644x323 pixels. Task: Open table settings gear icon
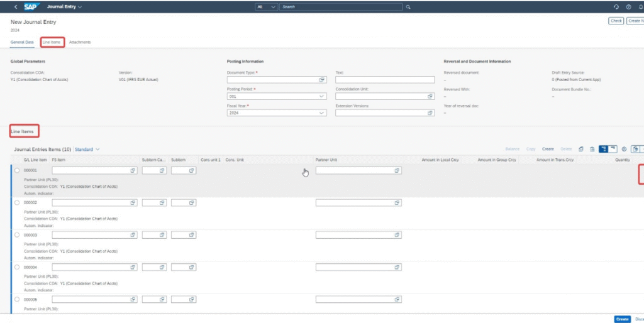click(x=624, y=150)
